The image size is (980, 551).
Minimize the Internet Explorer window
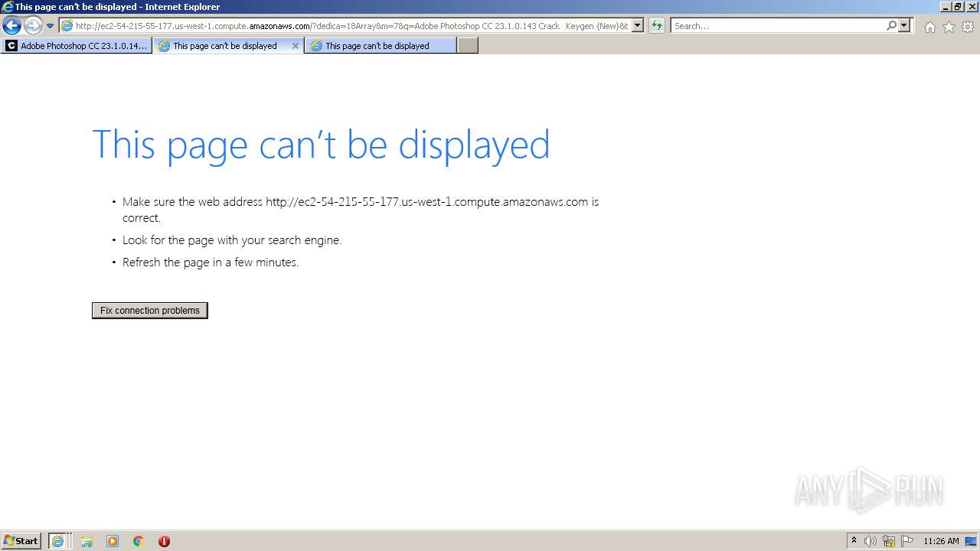(x=945, y=7)
